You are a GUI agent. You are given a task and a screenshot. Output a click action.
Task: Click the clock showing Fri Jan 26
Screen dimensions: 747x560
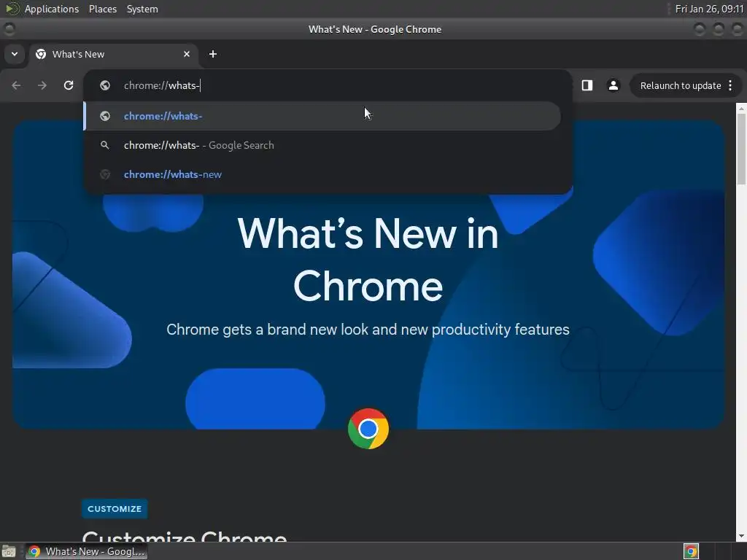click(709, 9)
